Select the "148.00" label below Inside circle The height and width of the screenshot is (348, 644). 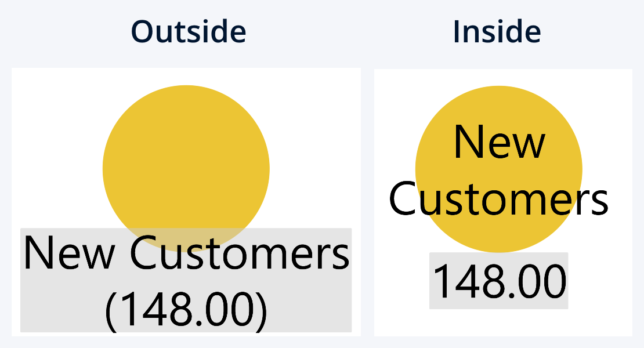click(499, 281)
